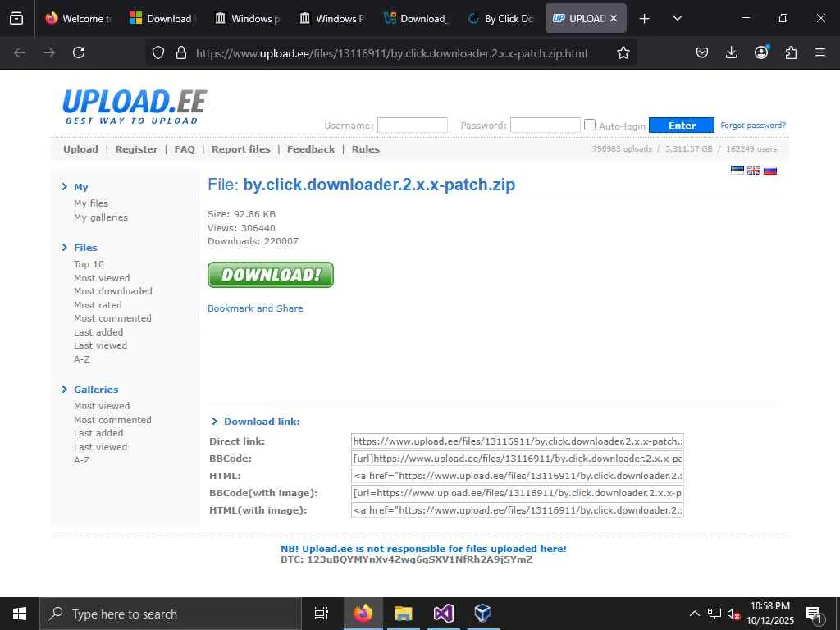Select the HTML link field
This screenshot has width=840, height=630.
point(518,476)
